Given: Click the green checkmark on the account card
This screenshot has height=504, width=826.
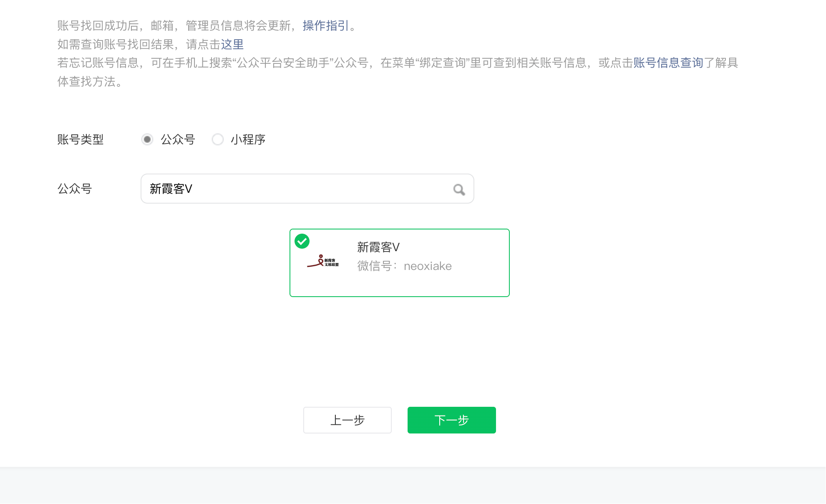Looking at the screenshot, I should [302, 241].
